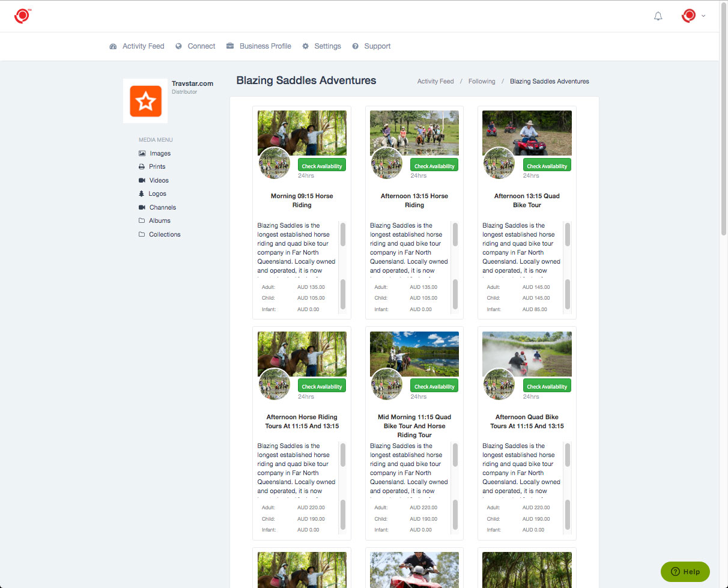
Task: Click the Settings gear icon
Action: 306,46
